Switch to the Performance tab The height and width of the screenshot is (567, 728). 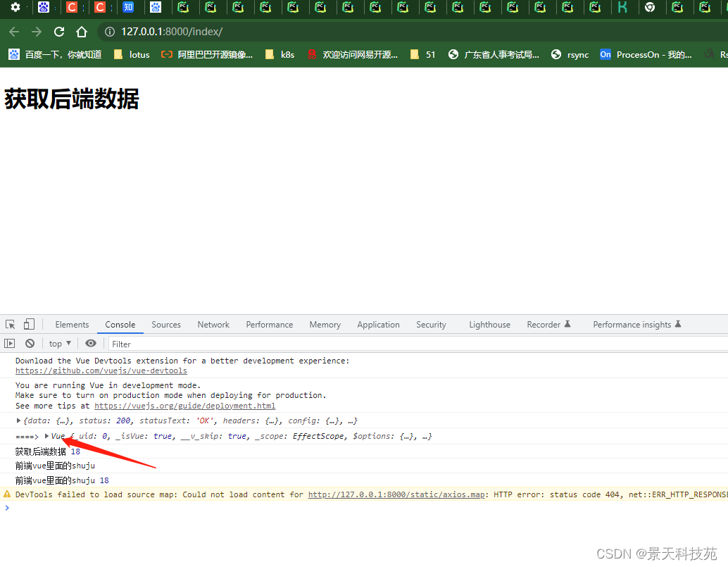click(x=269, y=325)
